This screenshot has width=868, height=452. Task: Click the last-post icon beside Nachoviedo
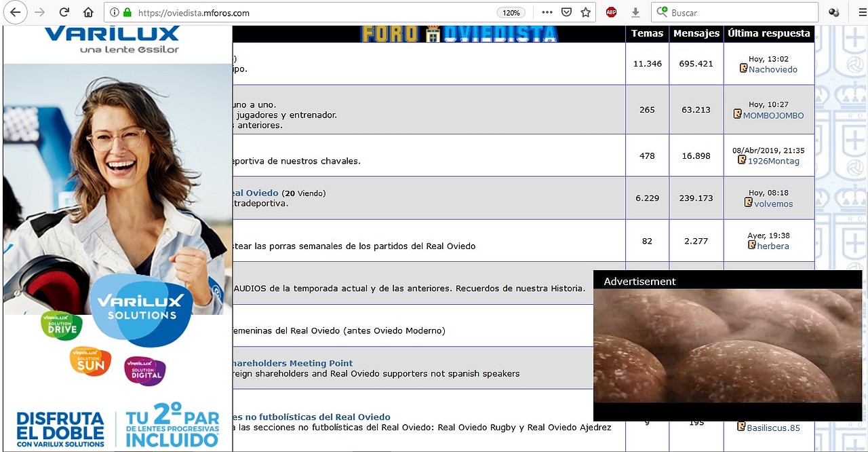point(743,69)
